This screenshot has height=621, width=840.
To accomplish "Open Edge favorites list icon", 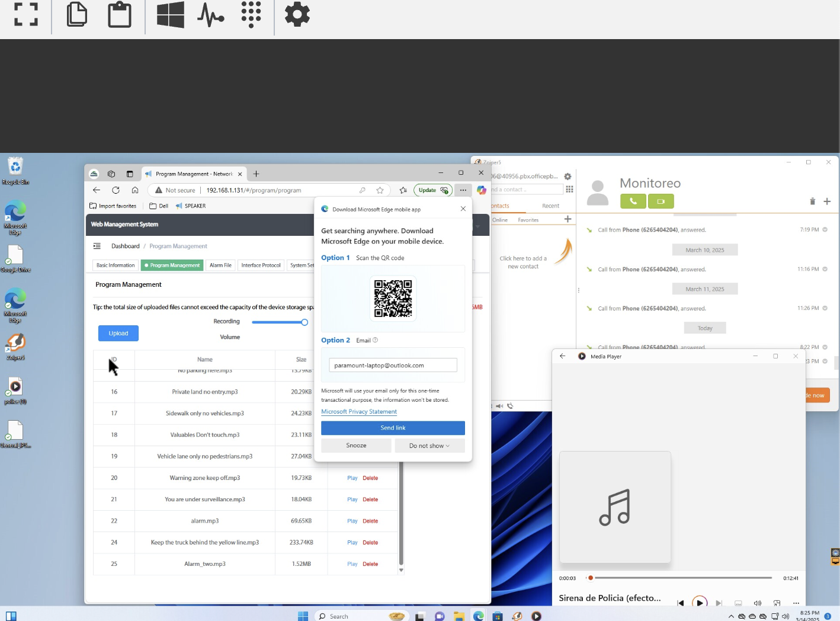I will point(403,190).
